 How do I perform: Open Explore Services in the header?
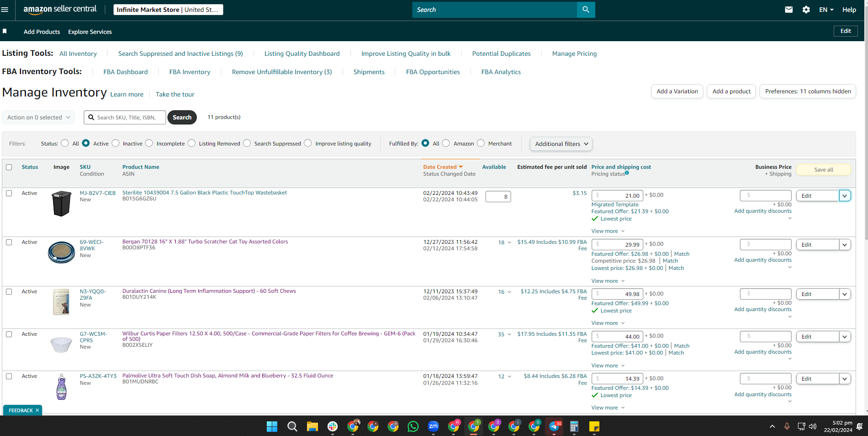pos(90,32)
